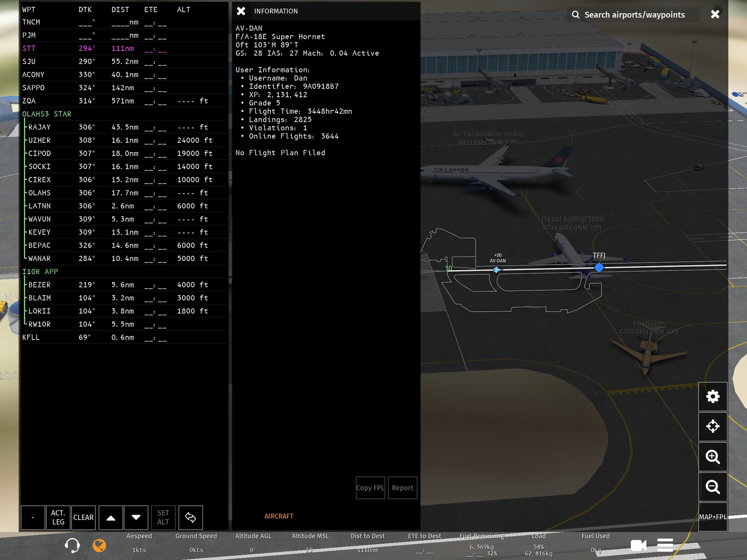Move the selected waypoint down with the arrow button

coord(136,517)
